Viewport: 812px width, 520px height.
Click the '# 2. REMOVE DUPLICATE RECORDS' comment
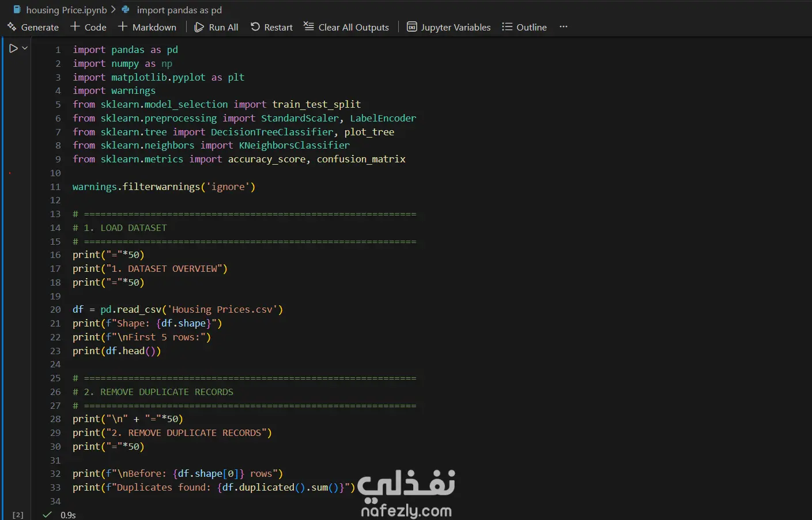pos(153,392)
